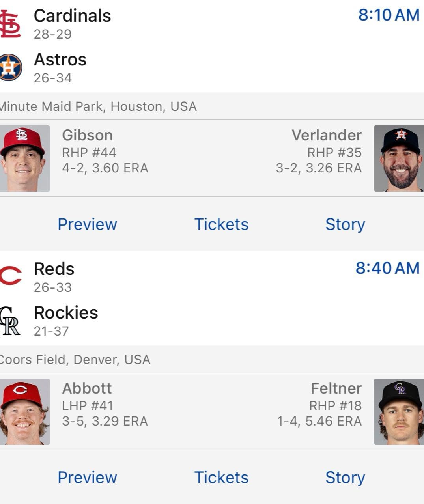Tap Coors Field venue line

coord(75,360)
